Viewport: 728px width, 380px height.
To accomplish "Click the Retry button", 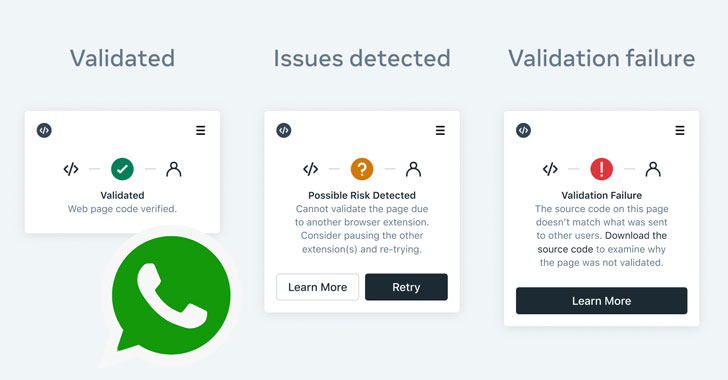I will tap(406, 287).
